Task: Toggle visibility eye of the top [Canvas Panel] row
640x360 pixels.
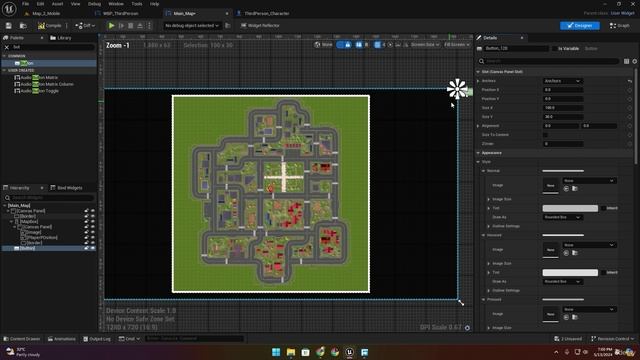Action: point(93,211)
